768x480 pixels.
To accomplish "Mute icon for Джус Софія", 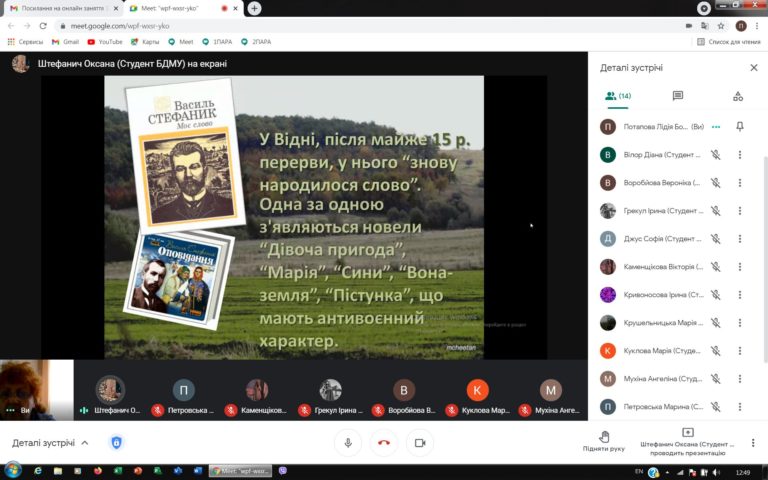I will tap(716, 239).
